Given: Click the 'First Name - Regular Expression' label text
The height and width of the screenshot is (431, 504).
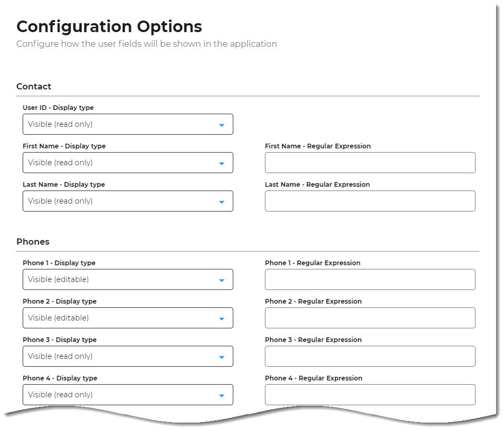Looking at the screenshot, I should 318,146.
